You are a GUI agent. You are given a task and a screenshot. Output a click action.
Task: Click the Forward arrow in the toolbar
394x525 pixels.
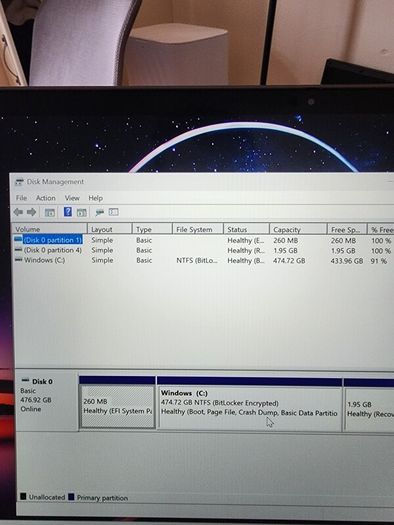coord(31,212)
